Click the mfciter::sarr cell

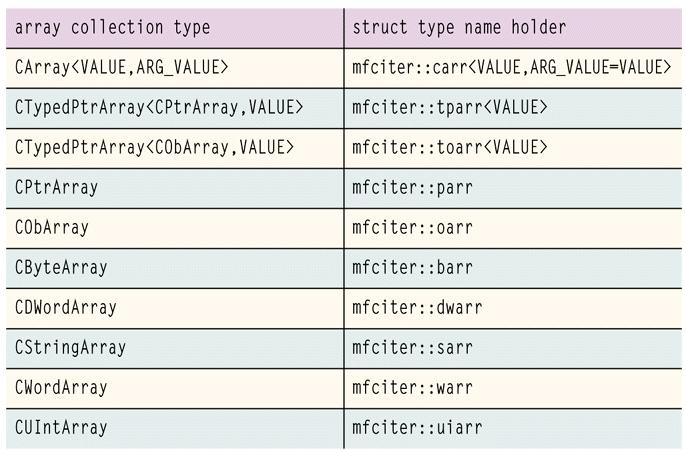412,347
